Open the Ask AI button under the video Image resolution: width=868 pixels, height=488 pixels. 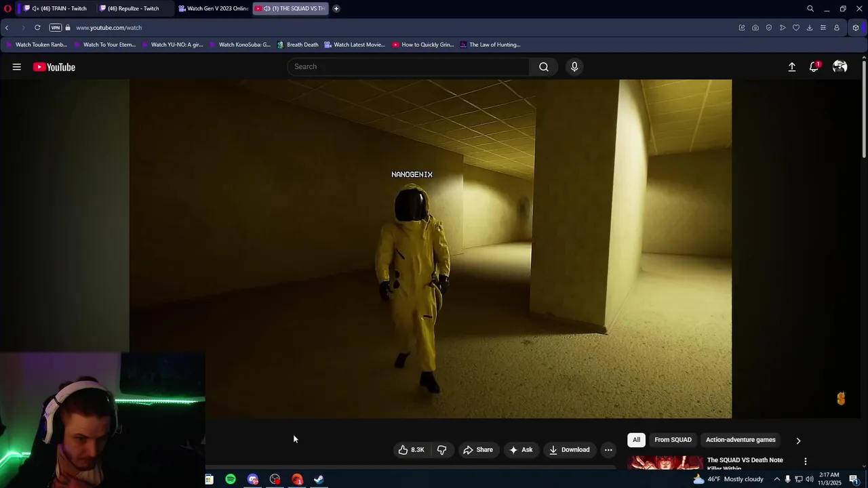click(x=521, y=449)
